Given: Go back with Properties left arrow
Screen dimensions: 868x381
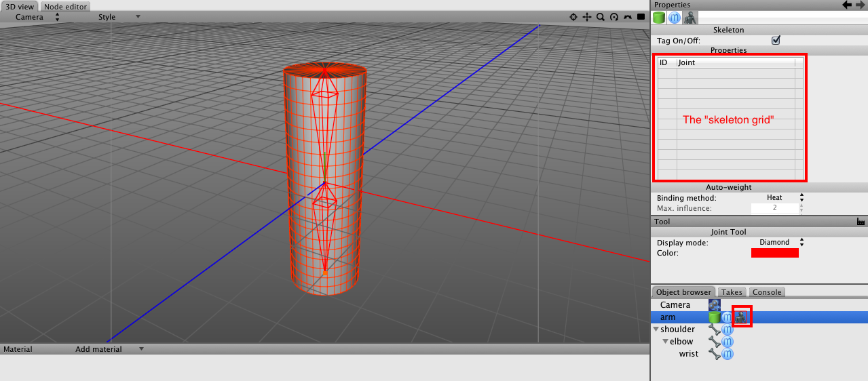Looking at the screenshot, I should 847,5.
